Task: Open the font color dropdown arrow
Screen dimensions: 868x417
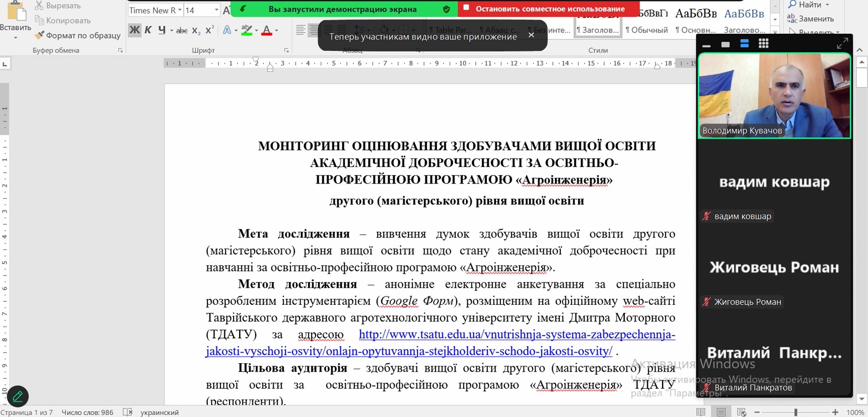Action: (276, 31)
